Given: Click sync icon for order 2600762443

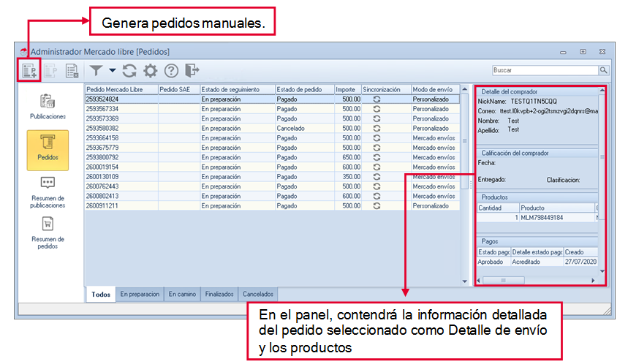Looking at the screenshot, I should click(x=377, y=186).
